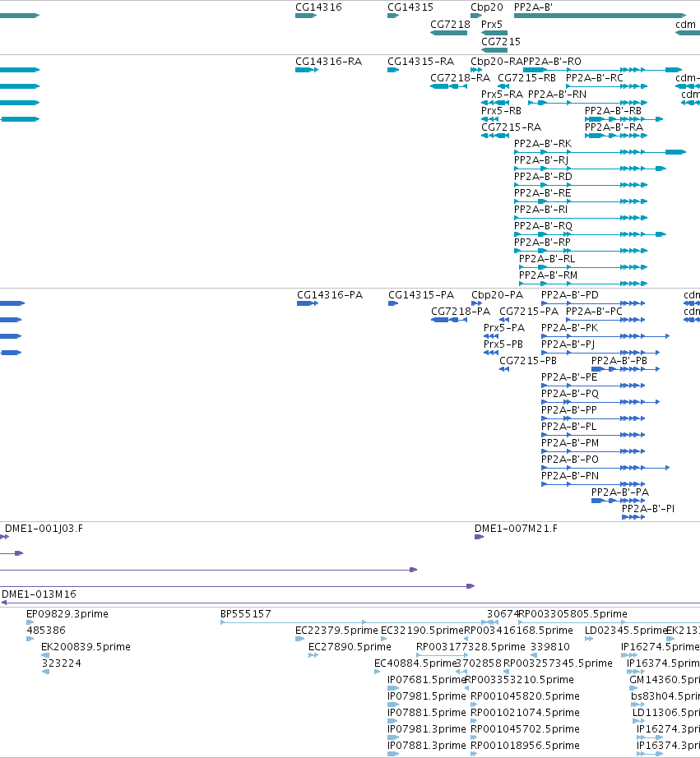Click the PP2A-B'-PA protein label
700x758 pixels.
(x=620, y=492)
